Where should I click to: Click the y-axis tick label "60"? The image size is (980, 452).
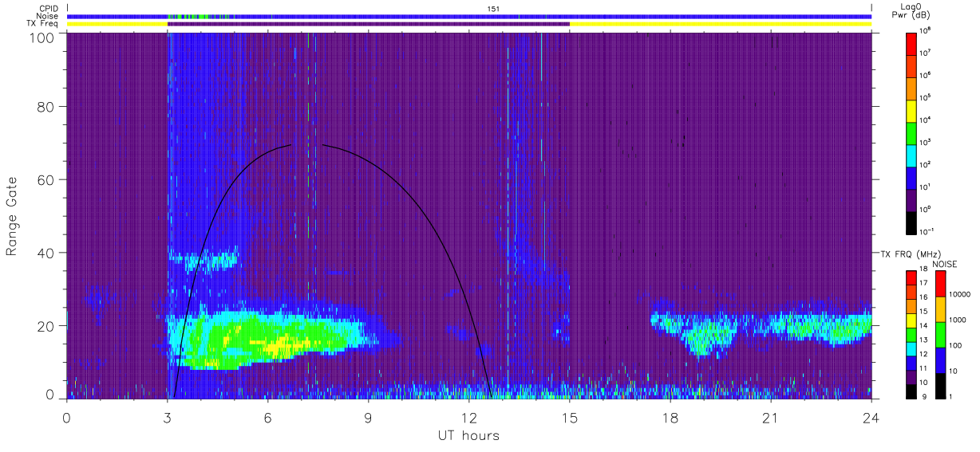(x=46, y=179)
